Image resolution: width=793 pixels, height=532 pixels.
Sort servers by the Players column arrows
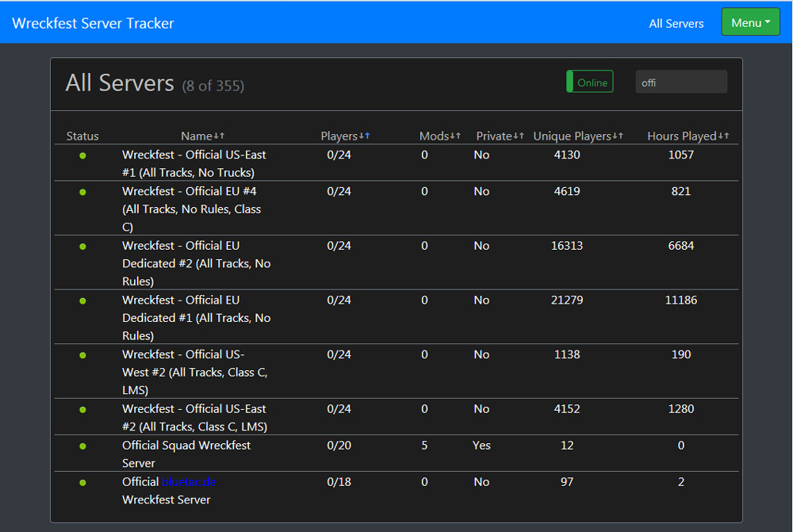tap(365, 136)
